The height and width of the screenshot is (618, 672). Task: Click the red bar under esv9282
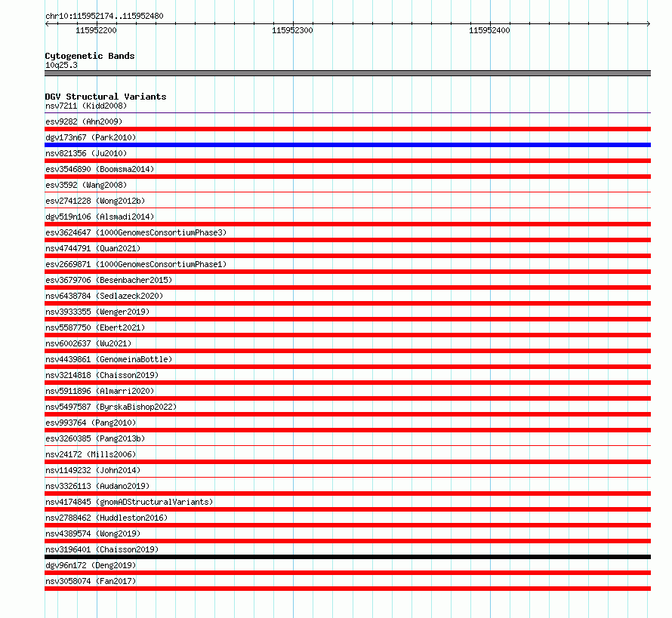pyautogui.click(x=347, y=129)
